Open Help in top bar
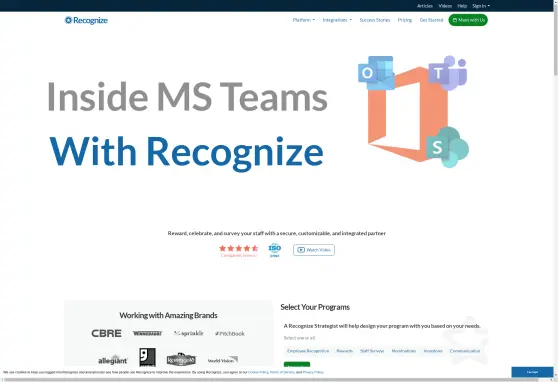 coord(462,6)
